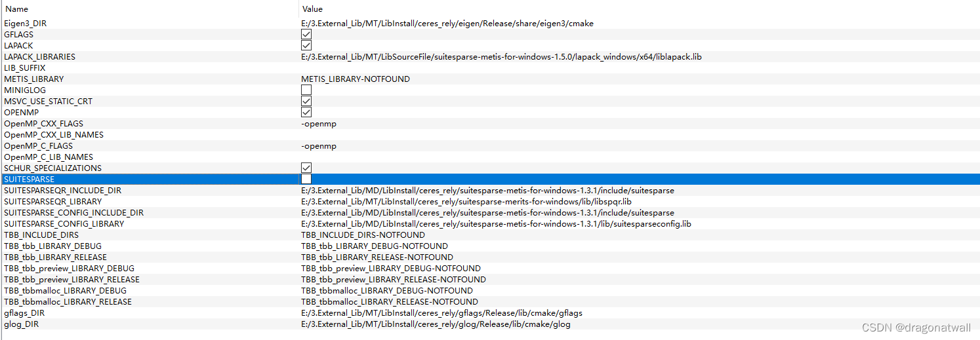Edit the Eigen3_DIR path value
The width and height of the screenshot is (980, 340).
447,23
